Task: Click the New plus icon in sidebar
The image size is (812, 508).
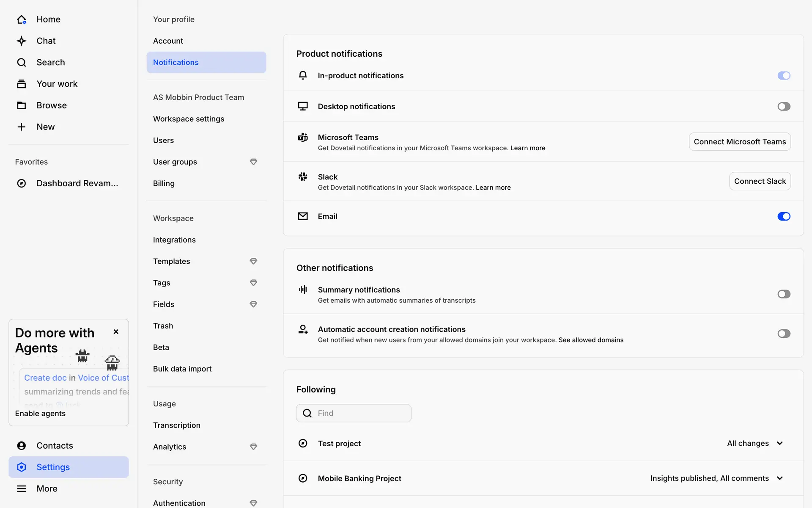Action: 22,127
